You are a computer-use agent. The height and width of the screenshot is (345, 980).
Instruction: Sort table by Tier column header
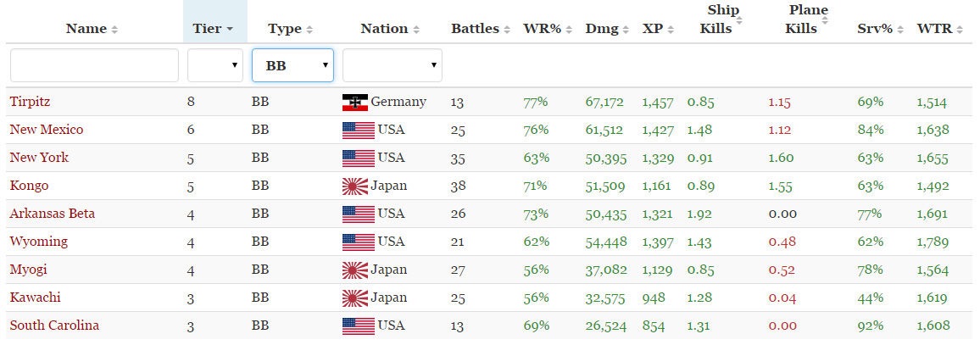(206, 29)
